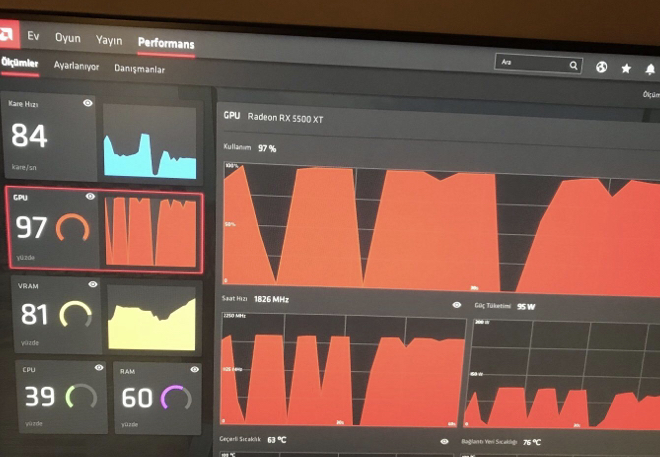
Task: Click the Güç Tüketimi 95 W value
Action: 526,307
